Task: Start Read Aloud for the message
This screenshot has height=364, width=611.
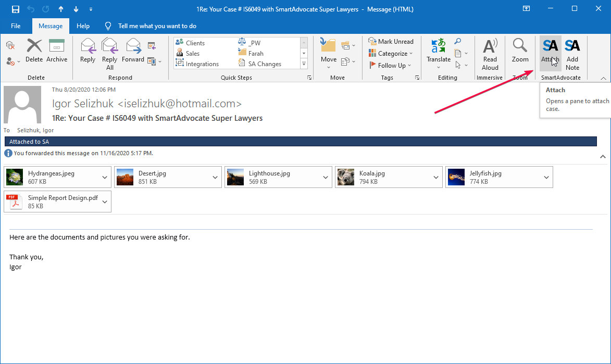Action: [x=490, y=53]
